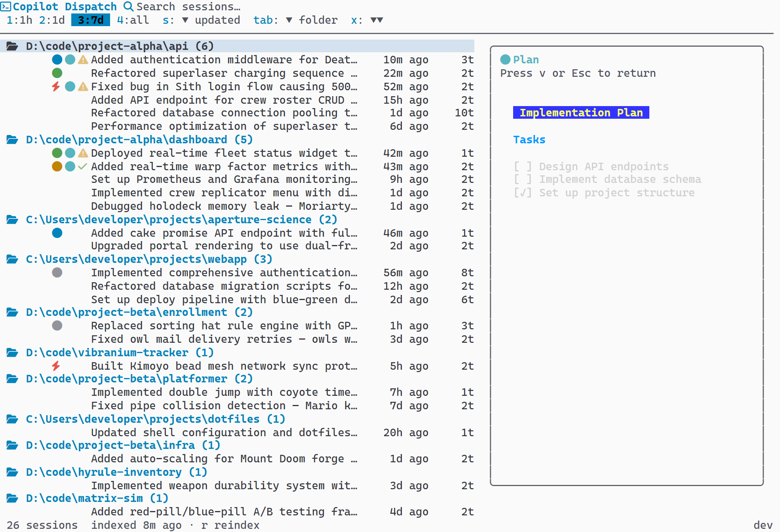Click folder icon for project-beta\infra group
Screen dimensions: 780x532
[x=12, y=445]
